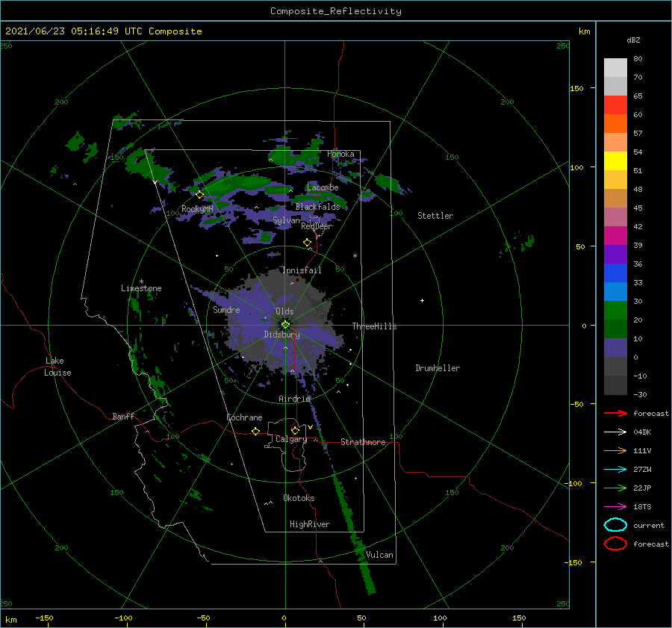This screenshot has width=672, height=628.
Task: Click the yellow diamond marker below RedDeer
Action: (307, 243)
